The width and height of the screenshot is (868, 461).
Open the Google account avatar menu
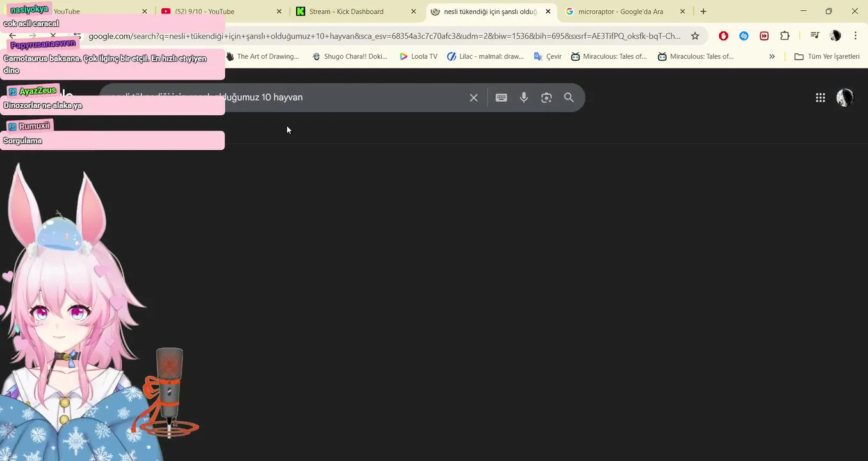845,97
